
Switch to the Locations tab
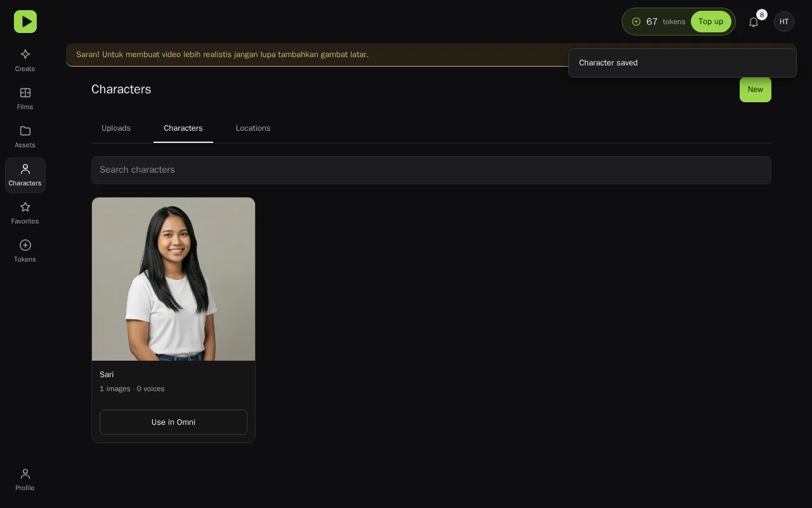click(x=253, y=128)
